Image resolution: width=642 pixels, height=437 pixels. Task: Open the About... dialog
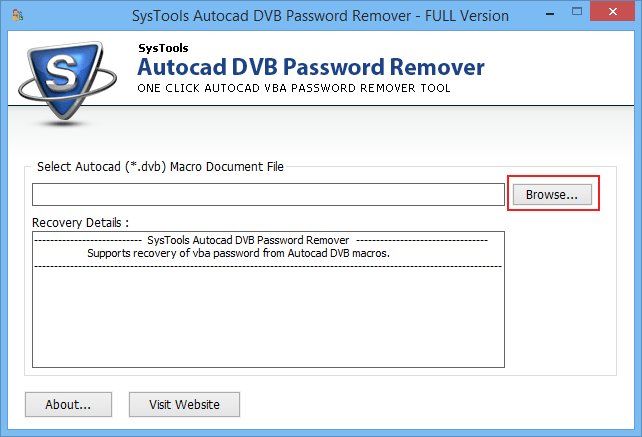click(x=68, y=405)
